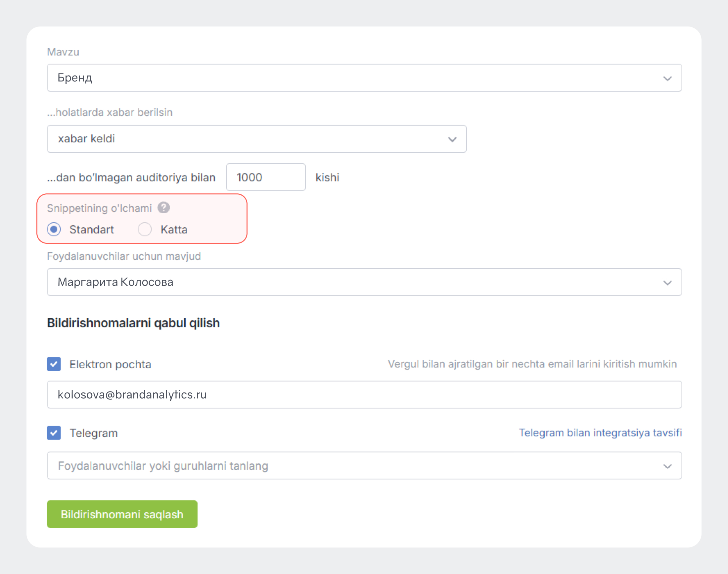Click the Mavzu dropdown chevron arrow
Screen dimensions: 728x574
point(667,78)
